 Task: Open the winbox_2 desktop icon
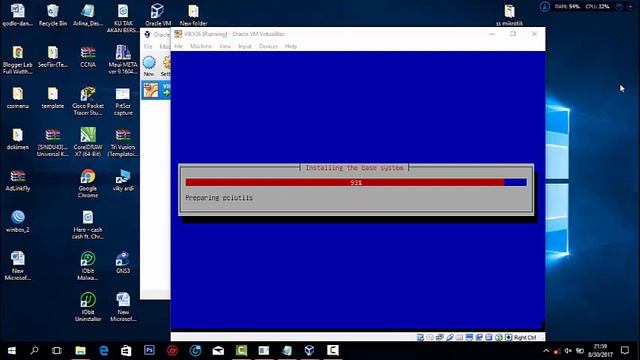(18, 221)
